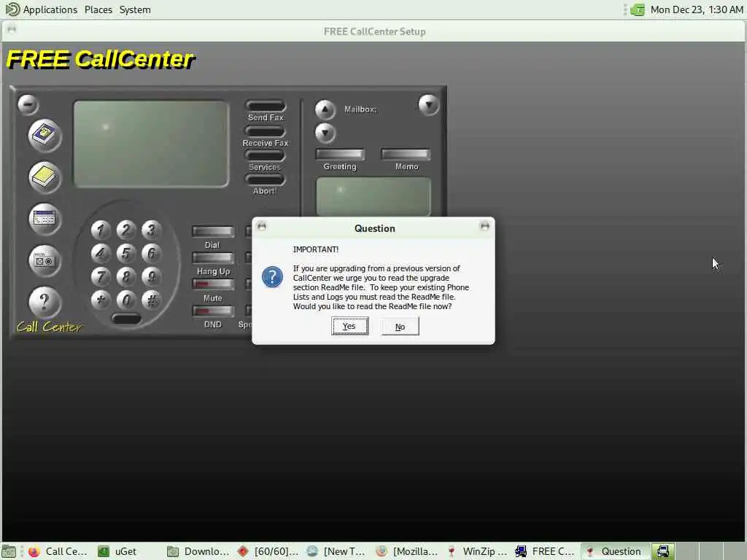Switch to [New T... taskbar item
The image size is (747, 560).
336,551
